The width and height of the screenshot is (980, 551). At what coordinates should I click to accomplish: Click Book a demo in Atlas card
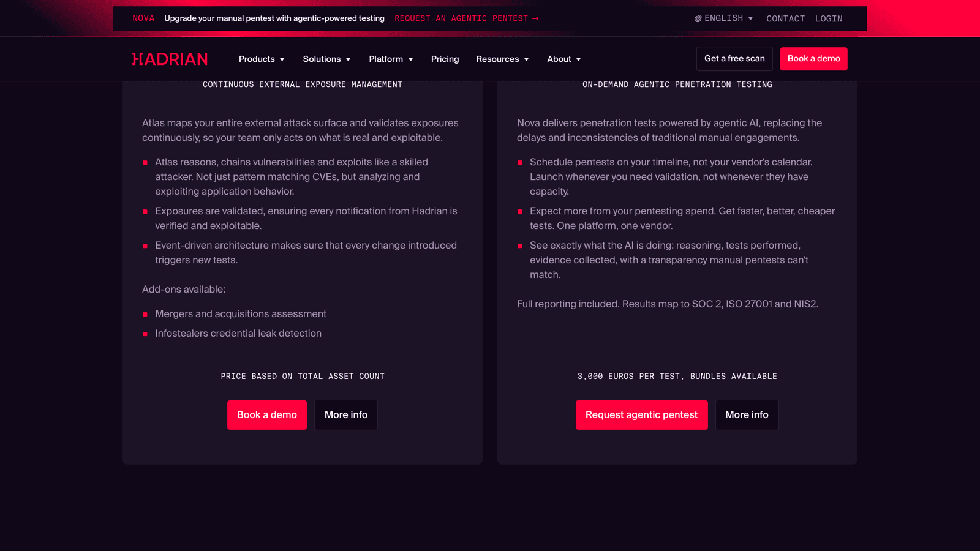click(267, 415)
